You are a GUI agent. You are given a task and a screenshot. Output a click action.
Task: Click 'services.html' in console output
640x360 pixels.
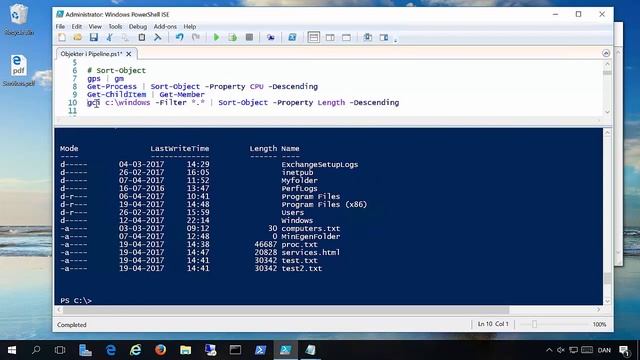(311, 252)
